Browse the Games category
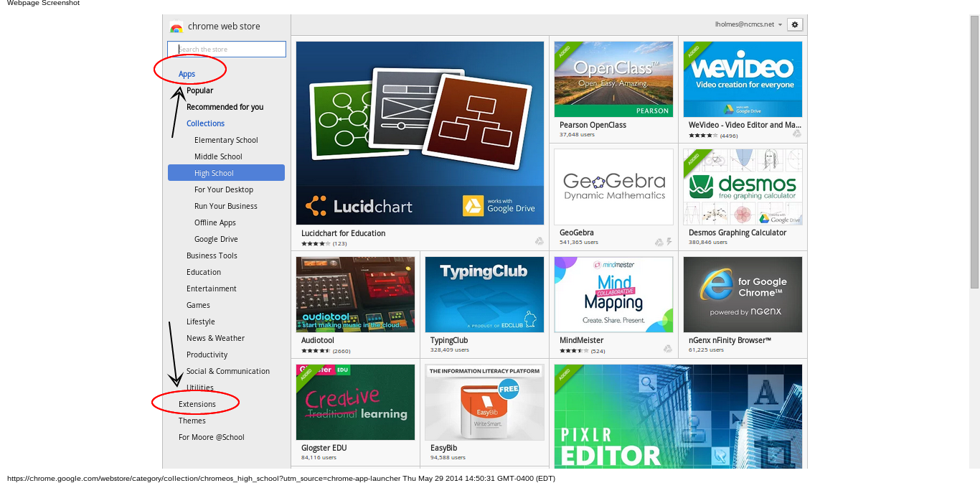The image size is (980, 483). (198, 305)
